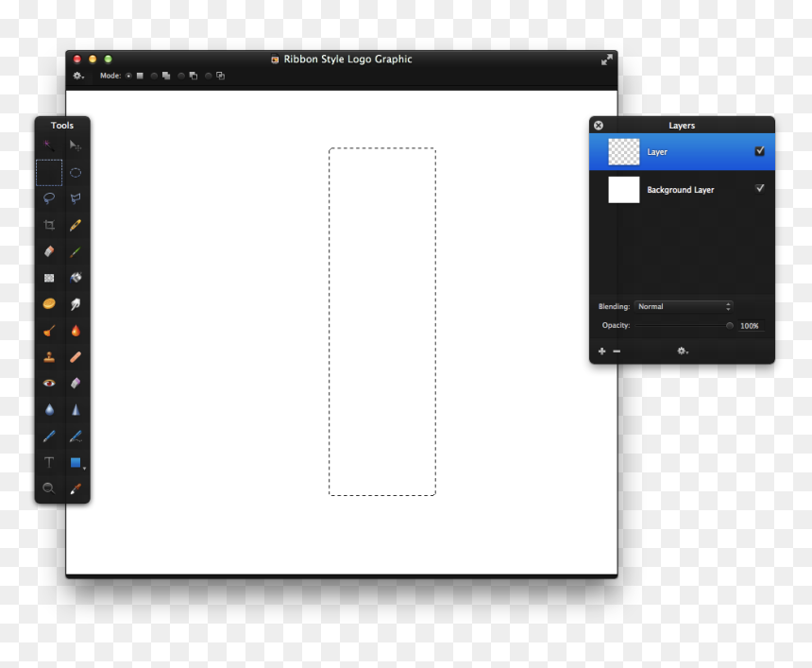The height and width of the screenshot is (668, 812).
Task: Select the Magic Wand tool
Action: (x=49, y=146)
